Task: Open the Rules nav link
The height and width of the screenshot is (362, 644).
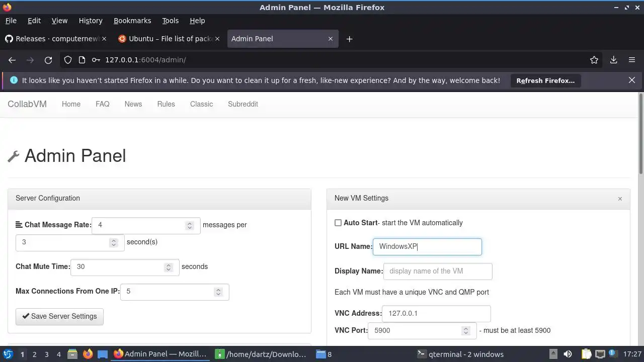Action: (166, 104)
